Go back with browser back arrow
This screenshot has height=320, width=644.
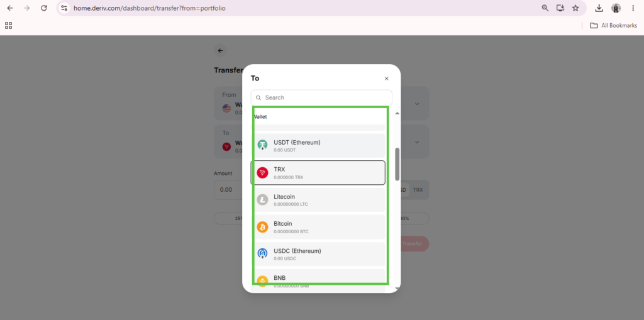[10, 8]
